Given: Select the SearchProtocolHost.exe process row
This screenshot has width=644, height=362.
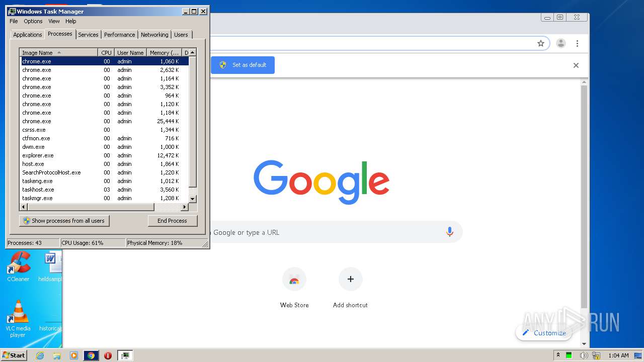Looking at the screenshot, I should (104, 172).
